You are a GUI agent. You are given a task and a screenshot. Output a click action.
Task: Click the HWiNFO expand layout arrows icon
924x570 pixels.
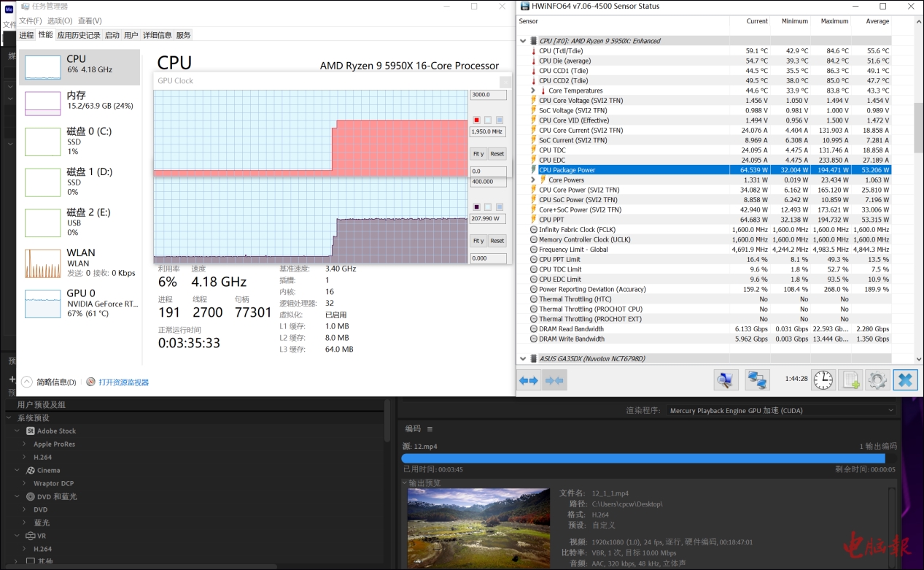(x=529, y=380)
